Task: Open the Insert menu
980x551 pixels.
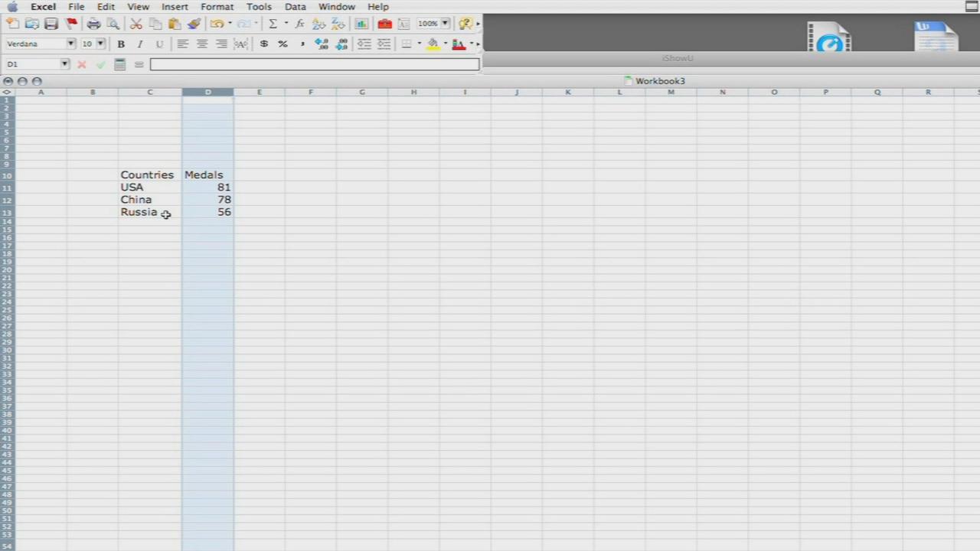Action: coord(175,6)
